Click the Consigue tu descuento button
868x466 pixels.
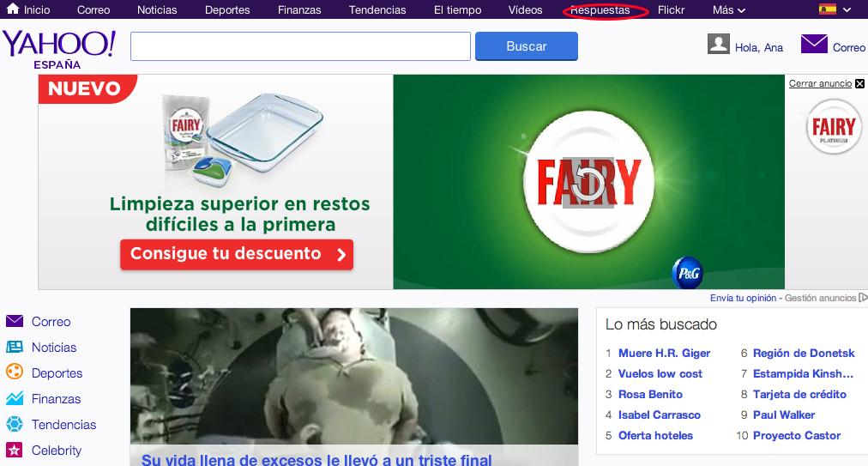tap(237, 254)
